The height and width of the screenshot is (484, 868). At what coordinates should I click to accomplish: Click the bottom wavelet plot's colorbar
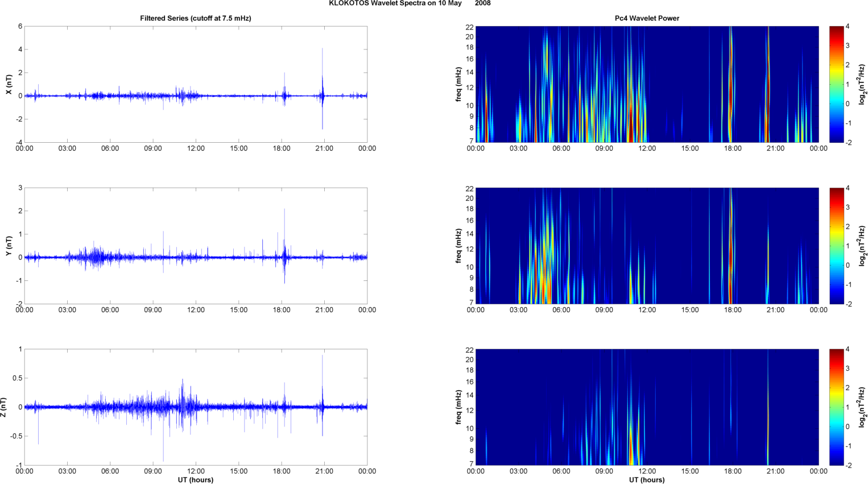836,407
